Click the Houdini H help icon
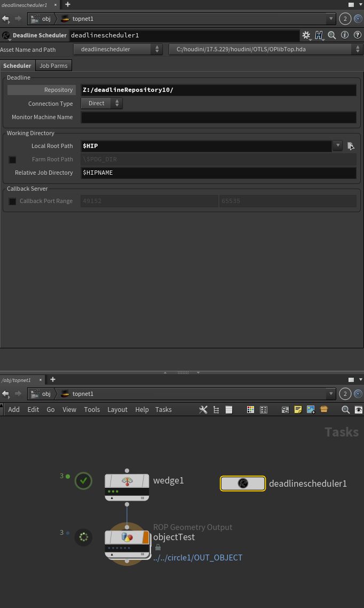This screenshot has height=608, width=364. tap(319, 35)
